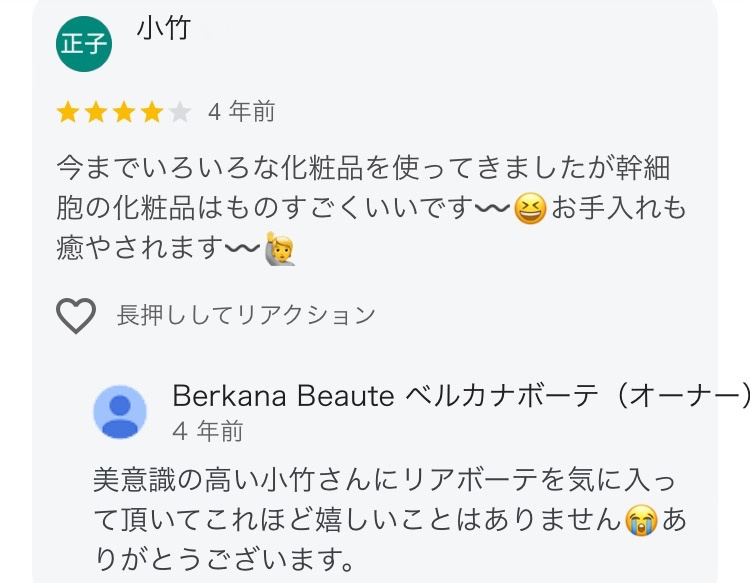Tap the heart reaction icon

point(75,316)
